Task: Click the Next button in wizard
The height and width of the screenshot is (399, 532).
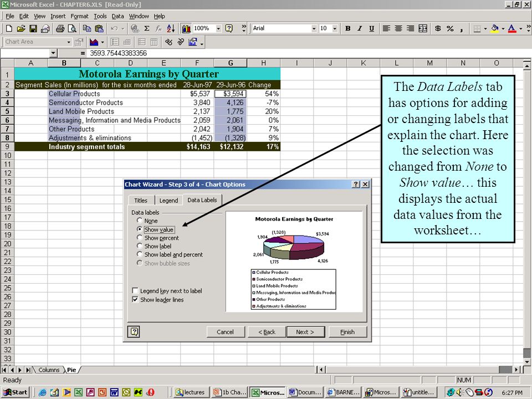Action: [x=305, y=332]
